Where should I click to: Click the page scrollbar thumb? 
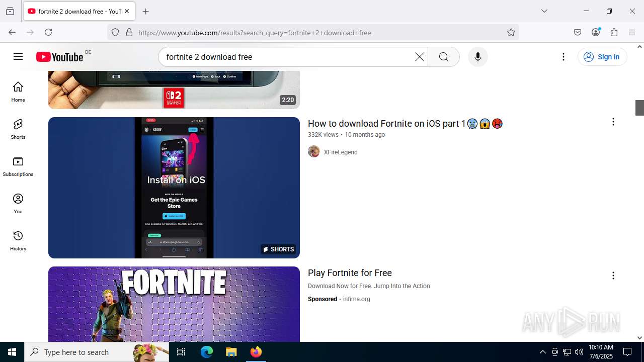[x=639, y=108]
